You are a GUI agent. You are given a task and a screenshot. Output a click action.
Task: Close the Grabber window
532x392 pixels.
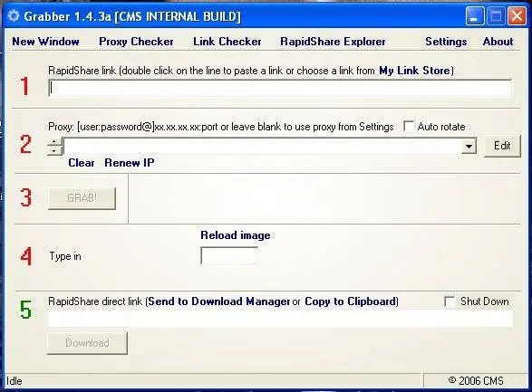(517, 16)
